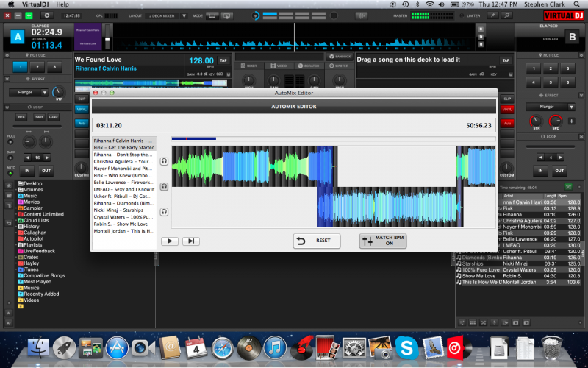
Task: Click the waveform display icon in top bar
Action: 362,15
